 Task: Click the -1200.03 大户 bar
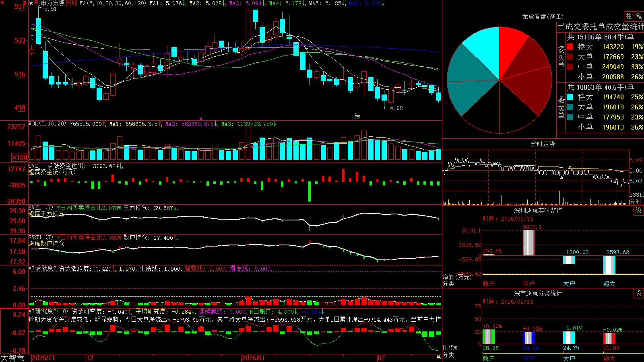(569, 260)
